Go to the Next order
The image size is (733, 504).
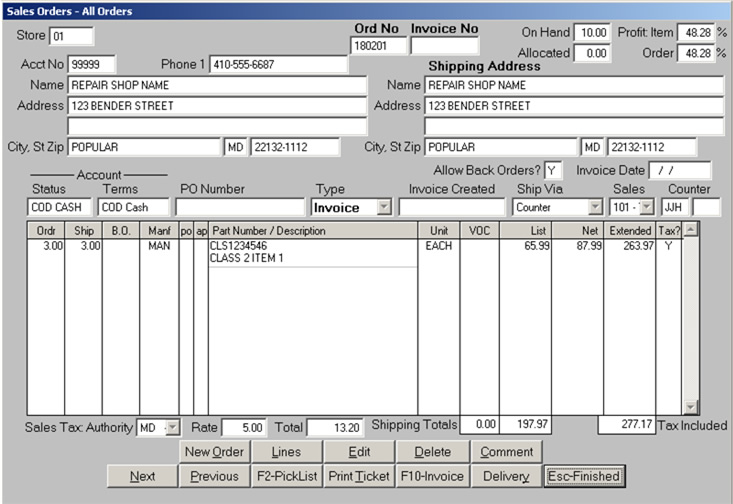(142, 476)
